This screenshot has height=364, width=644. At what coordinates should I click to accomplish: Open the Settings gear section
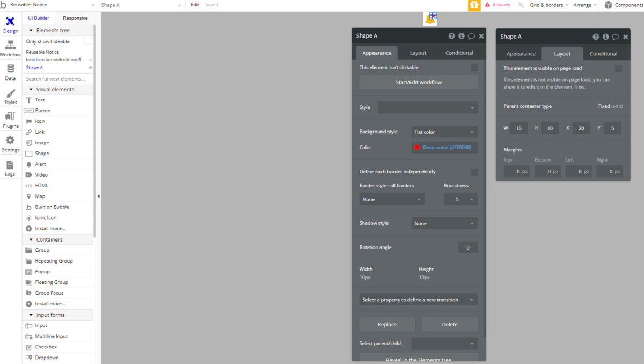click(x=10, y=144)
